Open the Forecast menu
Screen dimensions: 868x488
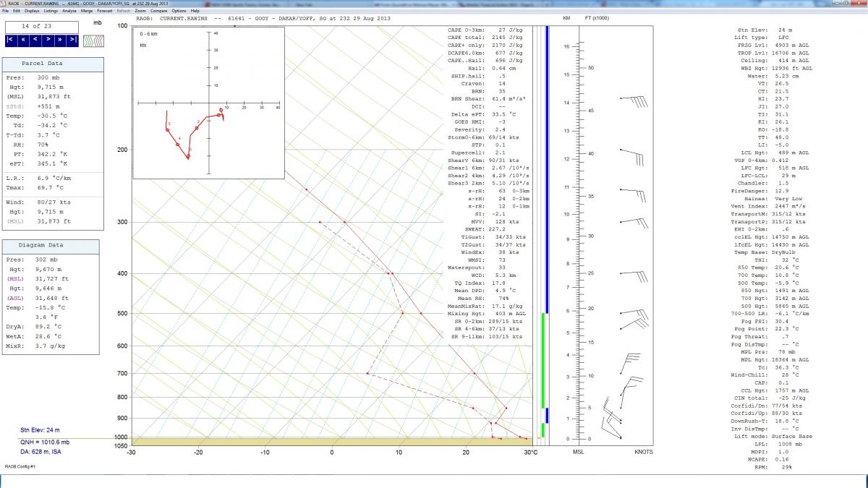pos(105,11)
